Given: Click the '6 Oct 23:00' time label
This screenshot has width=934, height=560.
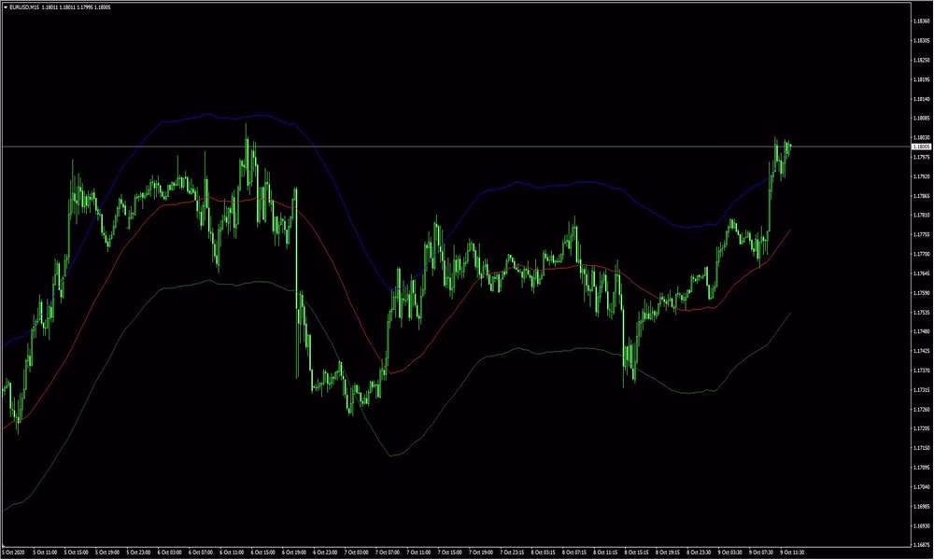Looking at the screenshot, I should click(325, 553).
